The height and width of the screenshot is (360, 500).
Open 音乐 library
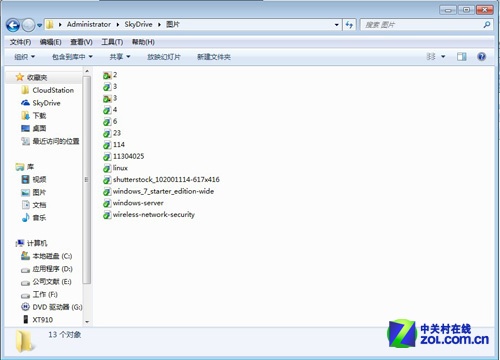pos(39,218)
